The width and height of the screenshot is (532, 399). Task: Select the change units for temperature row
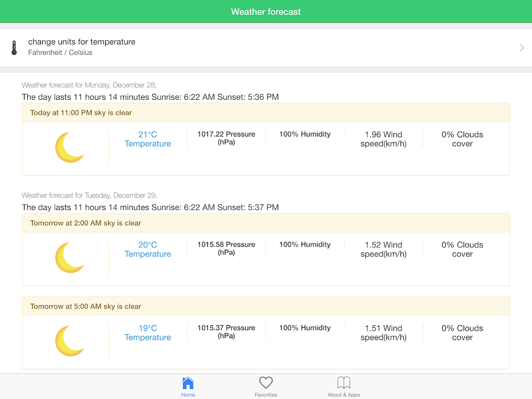point(249,48)
